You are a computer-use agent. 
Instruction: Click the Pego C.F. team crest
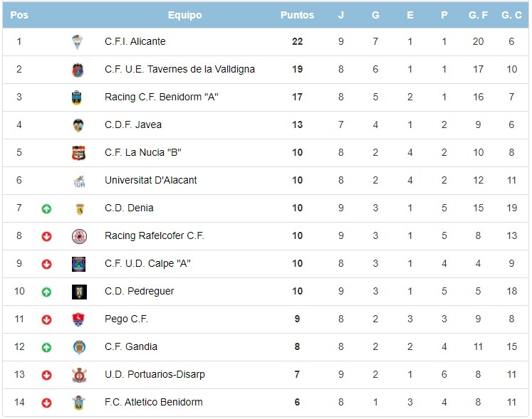[x=78, y=319]
